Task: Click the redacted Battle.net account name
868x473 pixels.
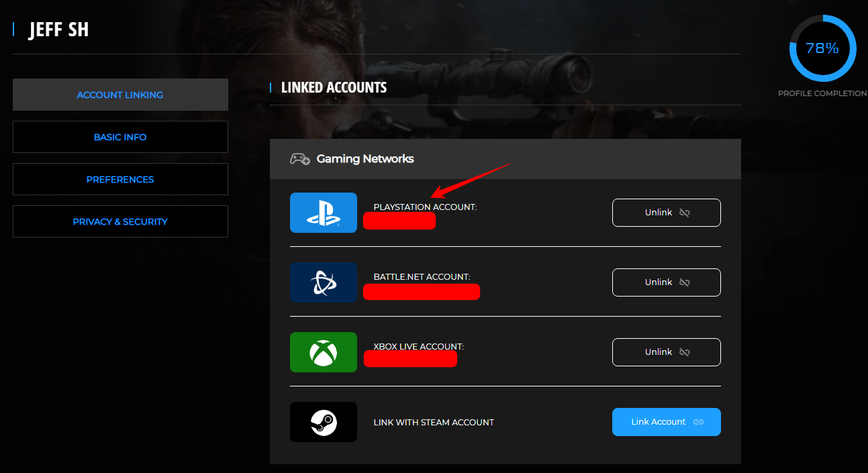Action: (422, 292)
